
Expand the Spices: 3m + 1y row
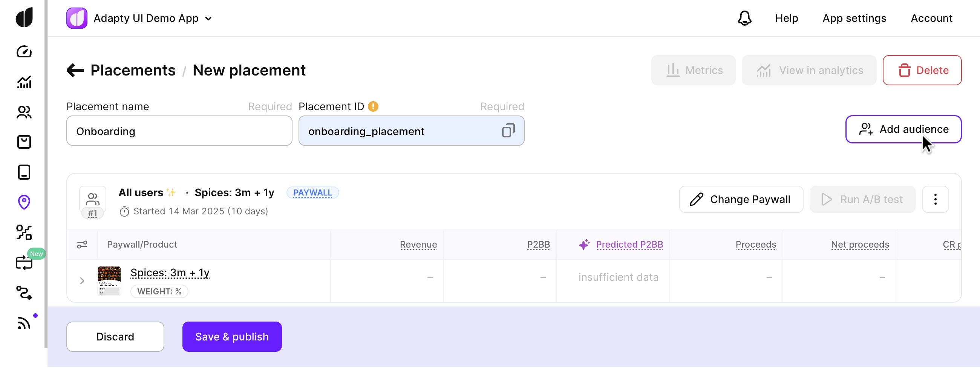82,281
